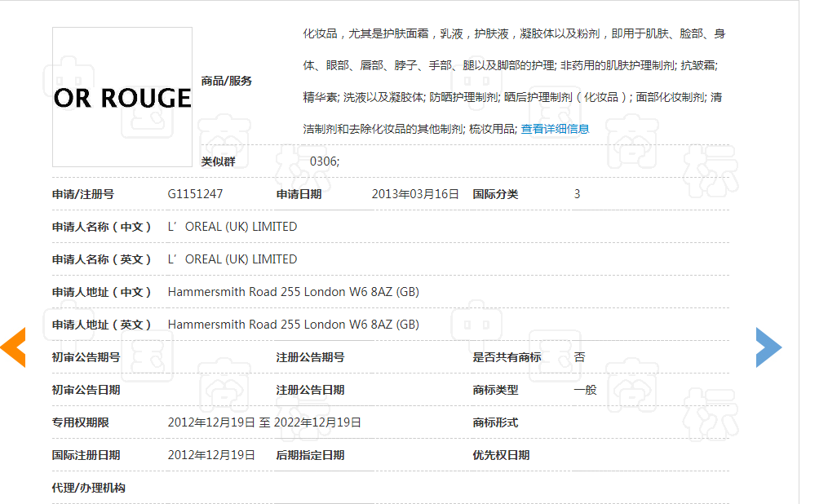Click the English applicant name row
The width and height of the screenshot is (828, 504).
[231, 259]
